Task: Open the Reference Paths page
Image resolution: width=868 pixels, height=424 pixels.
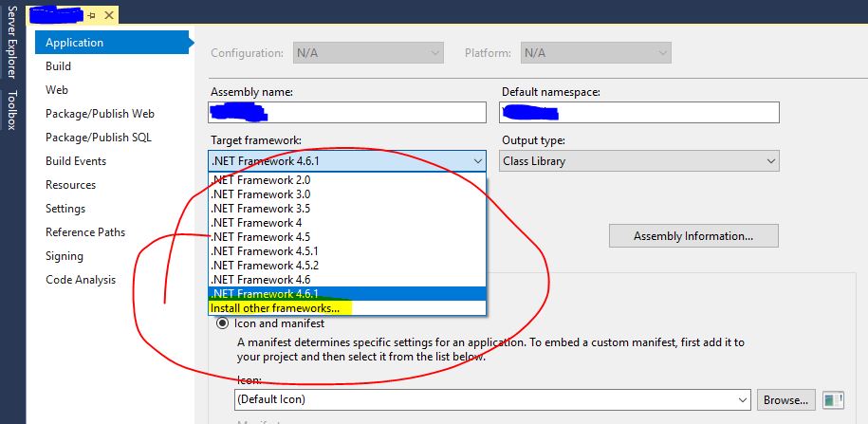Action: (x=85, y=232)
